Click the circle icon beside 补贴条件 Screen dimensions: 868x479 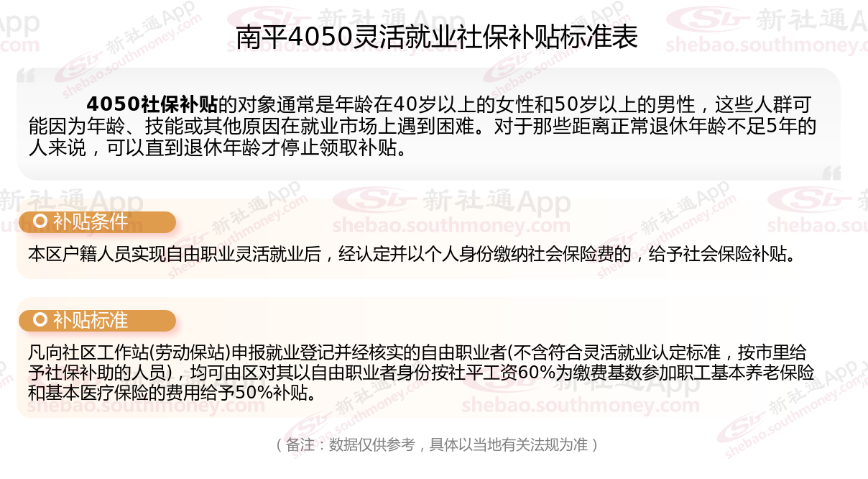point(41,222)
